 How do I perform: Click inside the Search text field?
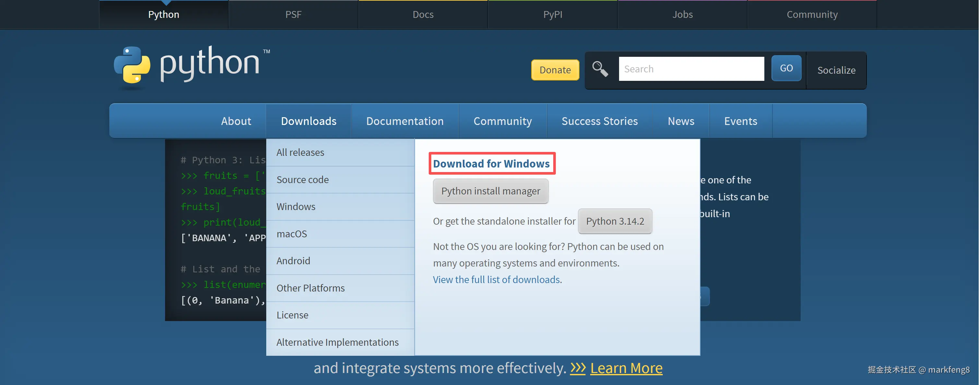tap(691, 69)
